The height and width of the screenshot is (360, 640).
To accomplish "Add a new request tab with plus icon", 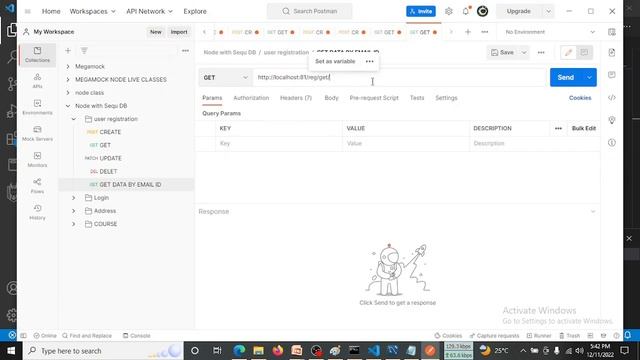I will (468, 32).
